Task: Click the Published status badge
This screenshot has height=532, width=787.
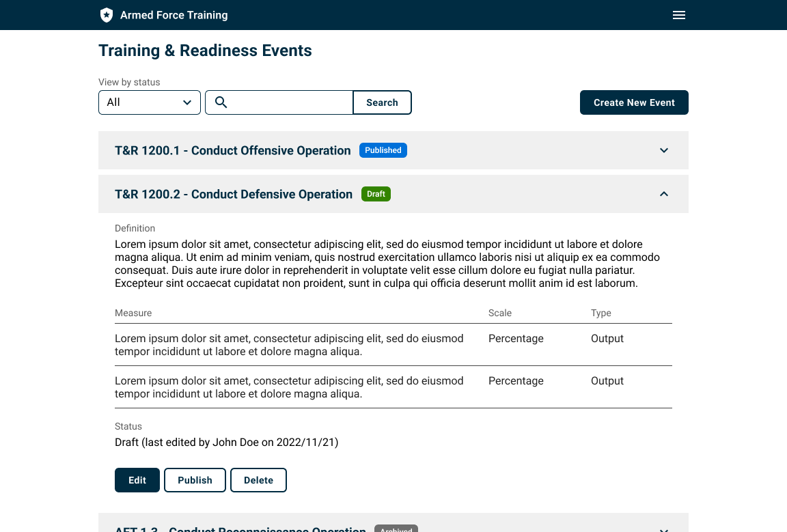Action: (383, 150)
